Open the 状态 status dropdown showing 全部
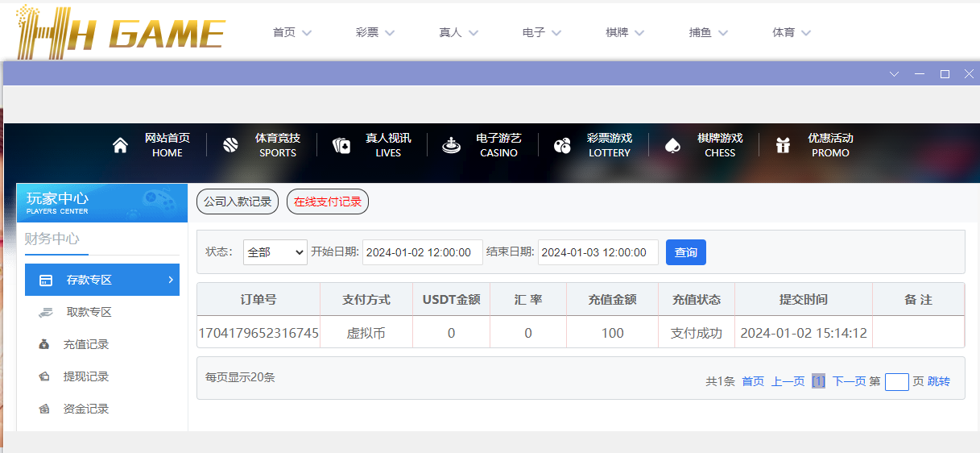 coord(275,252)
